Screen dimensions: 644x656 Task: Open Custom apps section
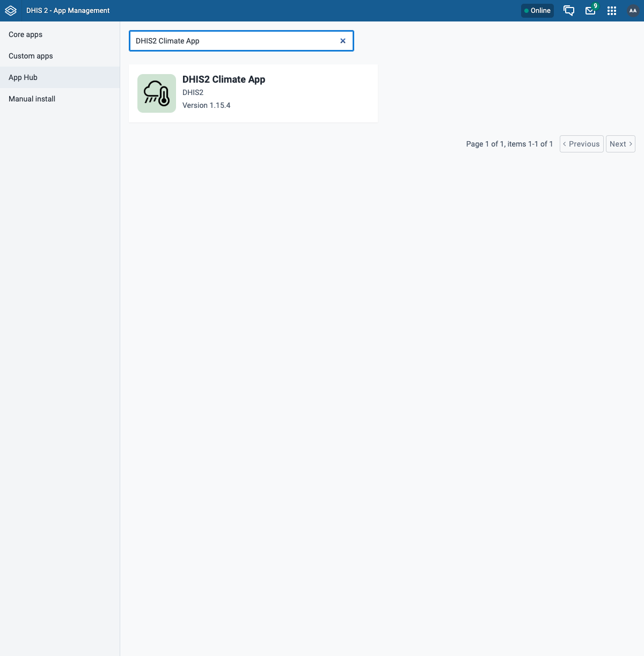click(x=60, y=56)
